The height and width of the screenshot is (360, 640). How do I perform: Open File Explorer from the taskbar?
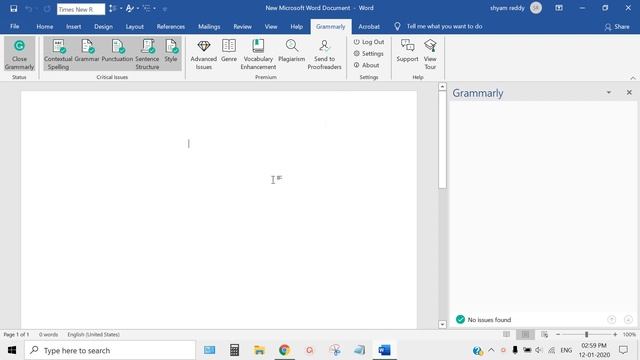pyautogui.click(x=259, y=350)
